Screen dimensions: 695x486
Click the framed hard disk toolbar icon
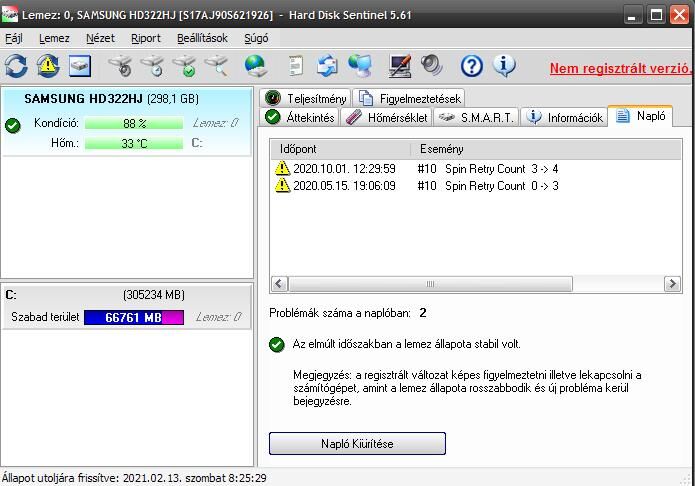[x=80, y=66]
